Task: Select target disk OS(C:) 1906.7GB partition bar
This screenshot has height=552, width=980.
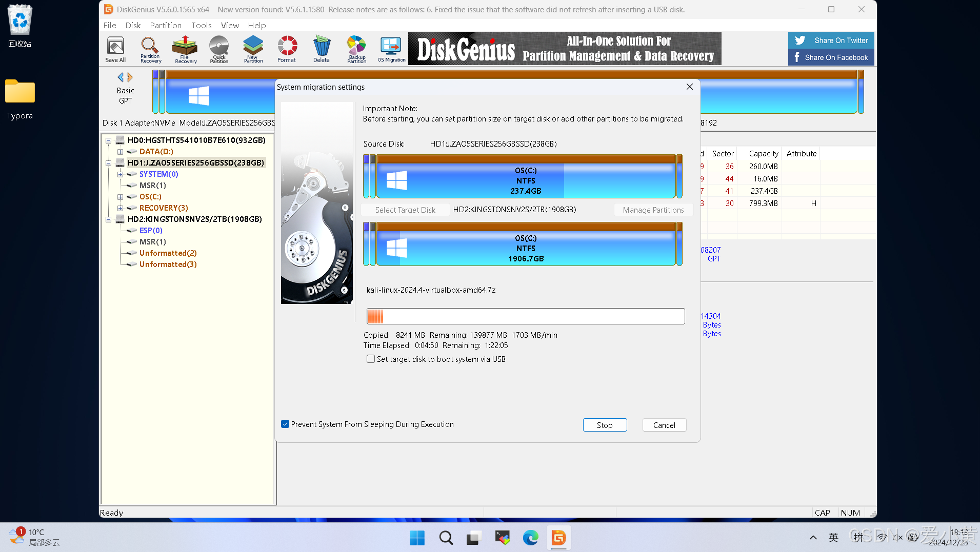Action: pyautogui.click(x=526, y=244)
